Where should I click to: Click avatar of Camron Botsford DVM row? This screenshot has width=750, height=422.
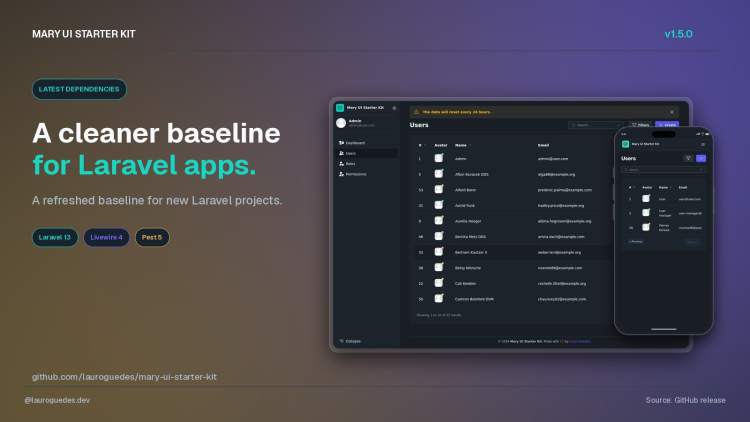coord(439,299)
